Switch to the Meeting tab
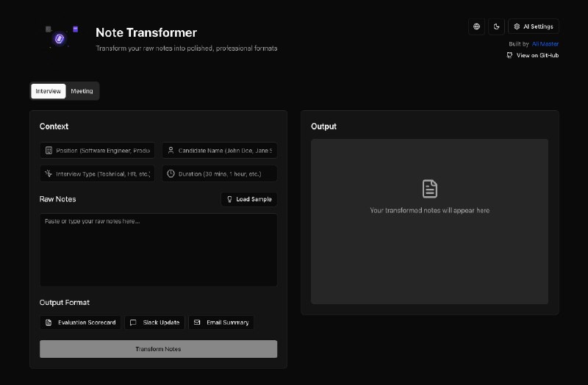This screenshot has width=588, height=385. 82,91
